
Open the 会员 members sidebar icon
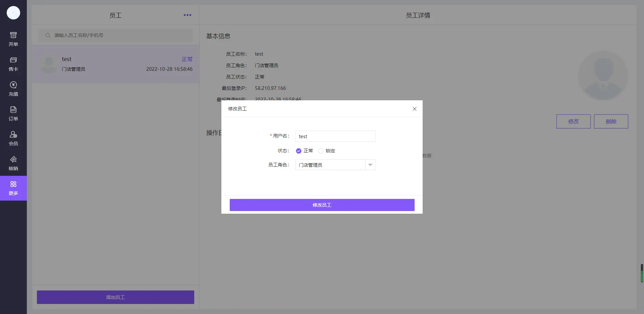coord(13,138)
